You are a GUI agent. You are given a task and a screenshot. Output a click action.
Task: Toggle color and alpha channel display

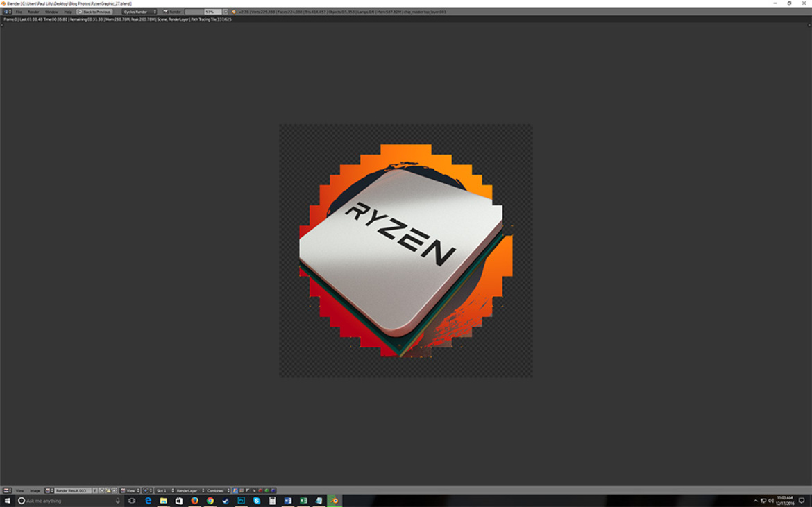pyautogui.click(x=235, y=490)
